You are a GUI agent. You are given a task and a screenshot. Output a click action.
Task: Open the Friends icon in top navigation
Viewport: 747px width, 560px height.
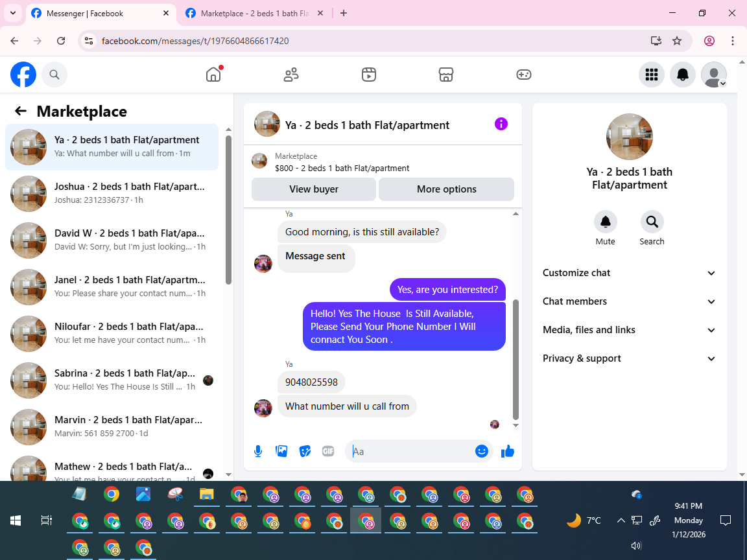(x=291, y=75)
